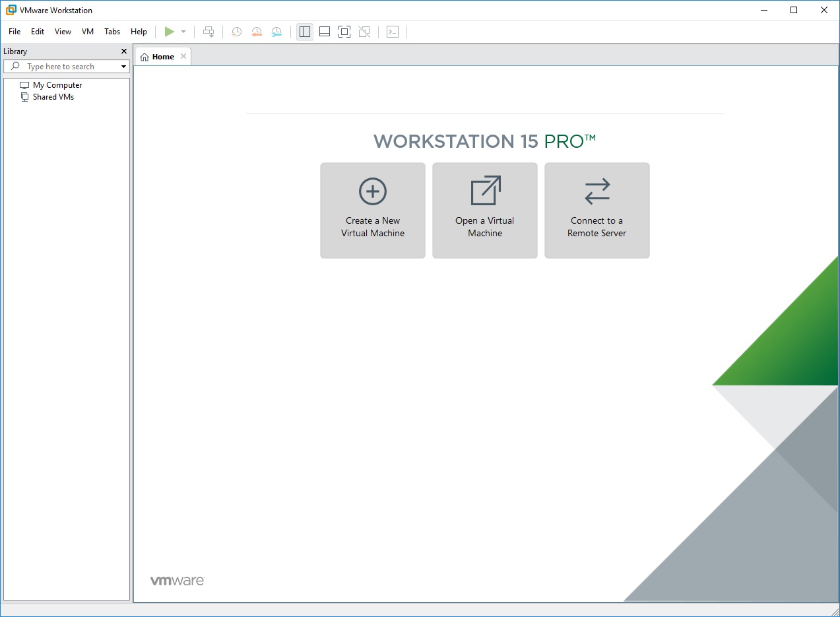840x617 pixels.
Task: Toggle the thumbnail bar toolbar icon
Action: (x=325, y=32)
